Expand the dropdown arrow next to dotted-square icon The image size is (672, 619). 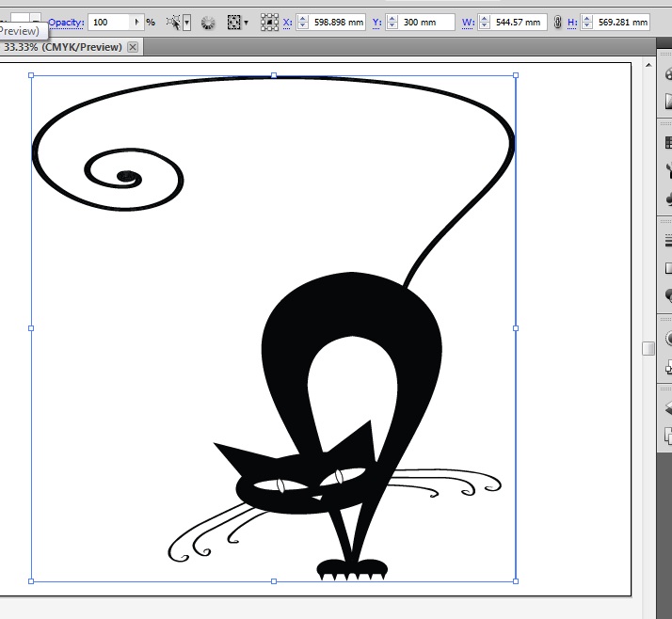pyautogui.click(x=247, y=22)
